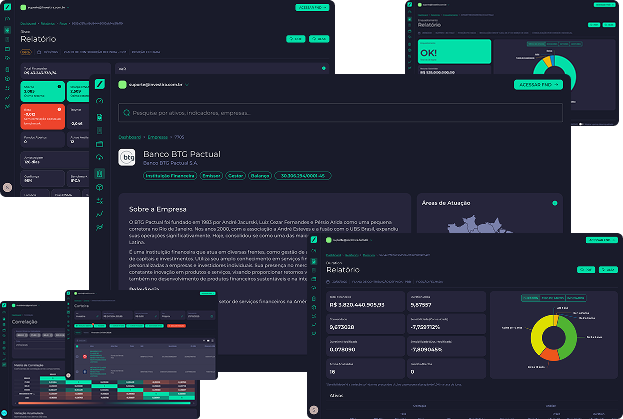The height and width of the screenshot is (419, 623).
Task: Toggle the green dot on Áreas de Atuação
Action: 556,202
